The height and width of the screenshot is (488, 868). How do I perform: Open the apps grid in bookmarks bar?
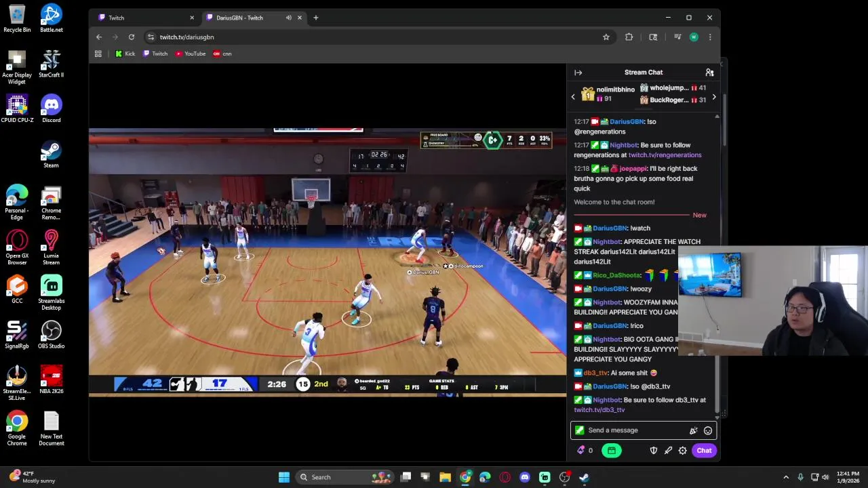click(x=98, y=54)
